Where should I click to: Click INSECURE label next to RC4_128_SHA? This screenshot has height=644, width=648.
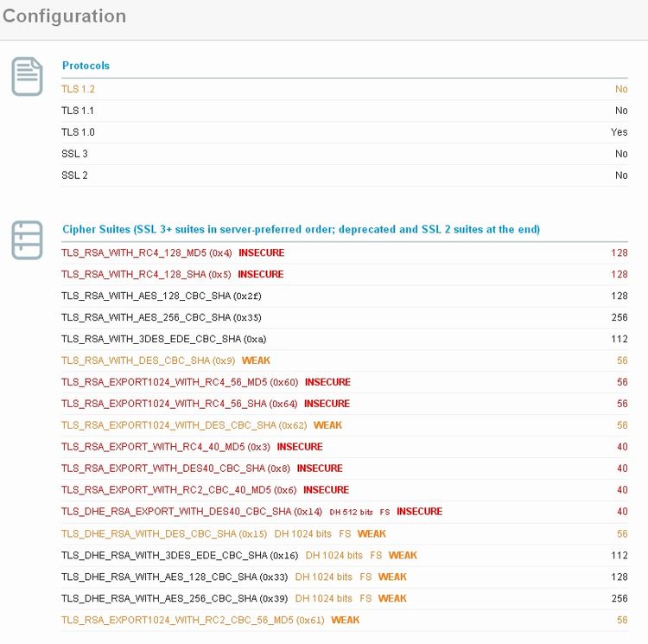pyautogui.click(x=261, y=275)
